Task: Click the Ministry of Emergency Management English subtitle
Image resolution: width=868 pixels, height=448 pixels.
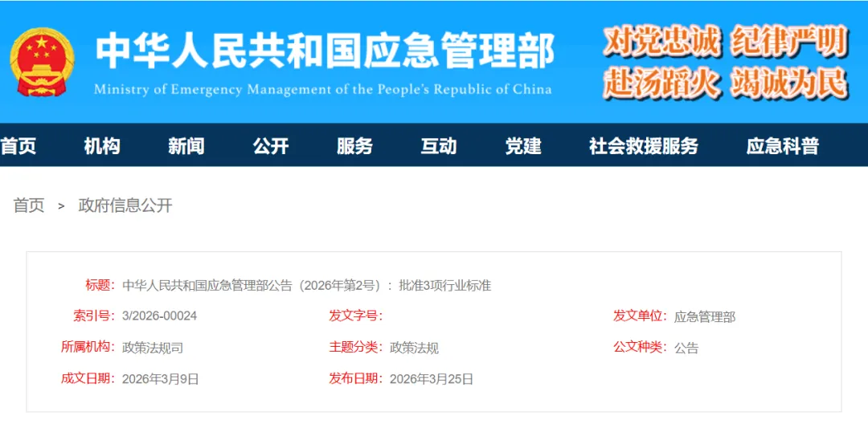Action: [323, 89]
